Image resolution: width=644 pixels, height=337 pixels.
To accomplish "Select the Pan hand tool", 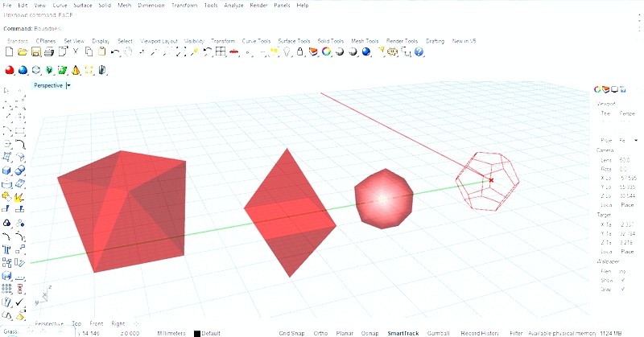I will point(129,51).
